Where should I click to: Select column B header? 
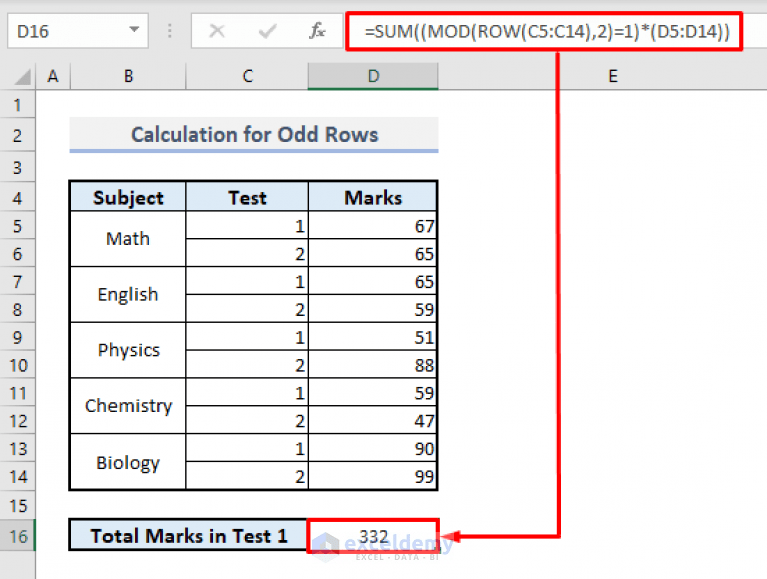tap(128, 76)
